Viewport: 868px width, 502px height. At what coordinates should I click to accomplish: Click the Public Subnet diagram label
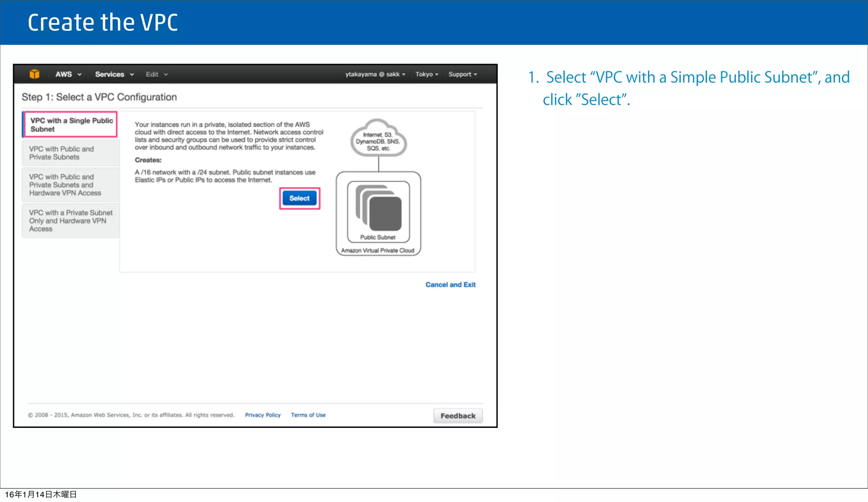click(378, 237)
